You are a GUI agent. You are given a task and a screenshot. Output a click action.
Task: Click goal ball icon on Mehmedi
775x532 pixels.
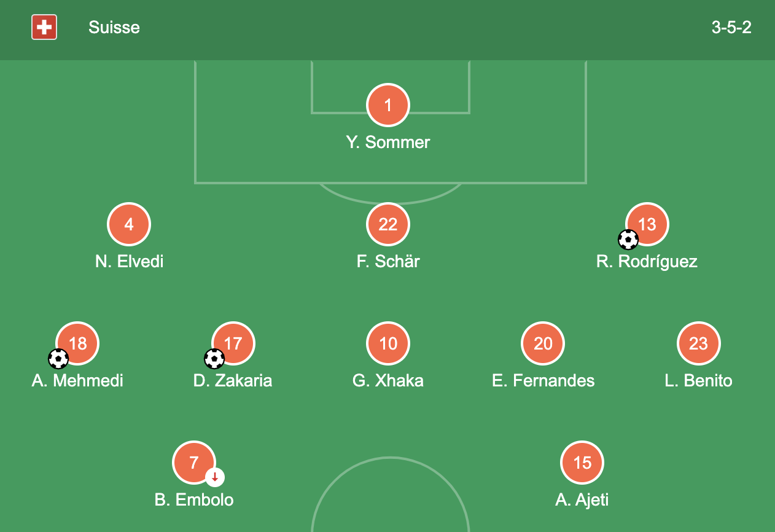pos(58,359)
